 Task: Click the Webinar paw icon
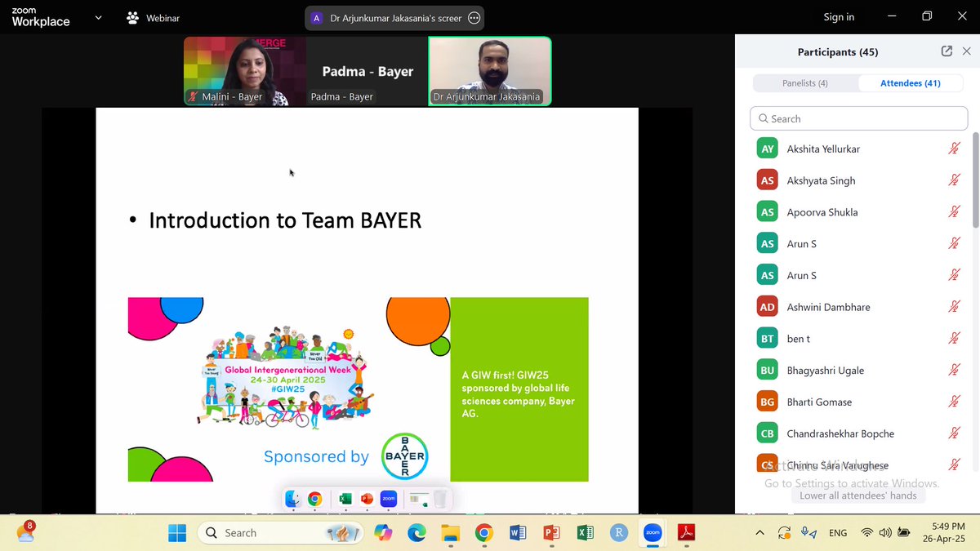click(x=132, y=17)
